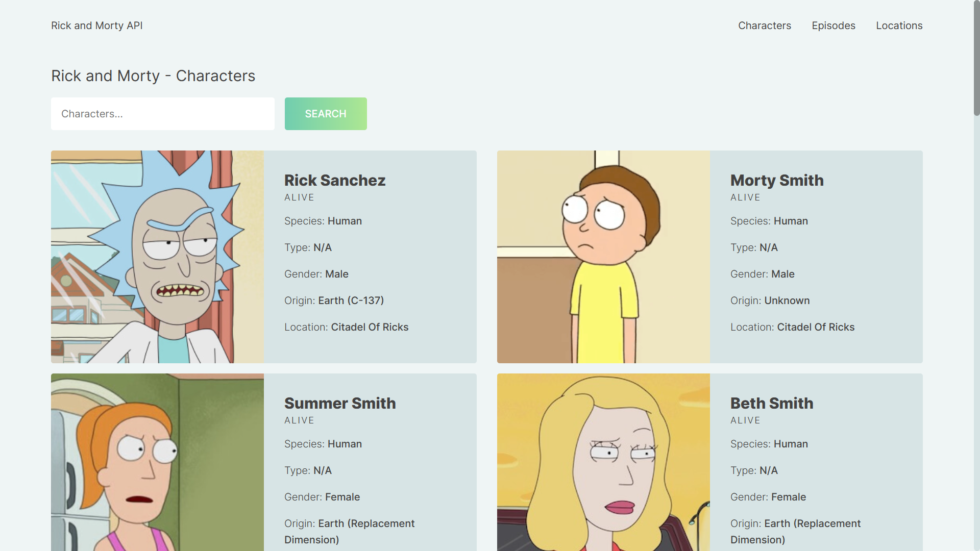Image resolution: width=980 pixels, height=551 pixels.
Task: Click the Rick and Morty API logo link
Action: tap(96, 26)
